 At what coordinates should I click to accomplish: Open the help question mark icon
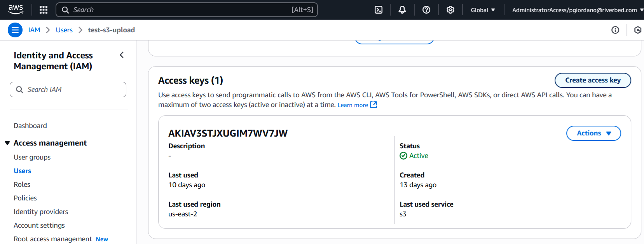click(x=426, y=10)
